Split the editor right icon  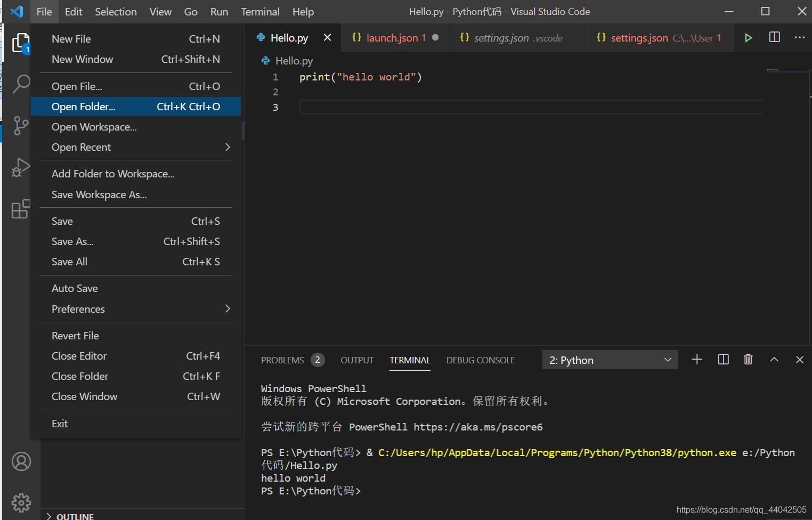pos(775,37)
